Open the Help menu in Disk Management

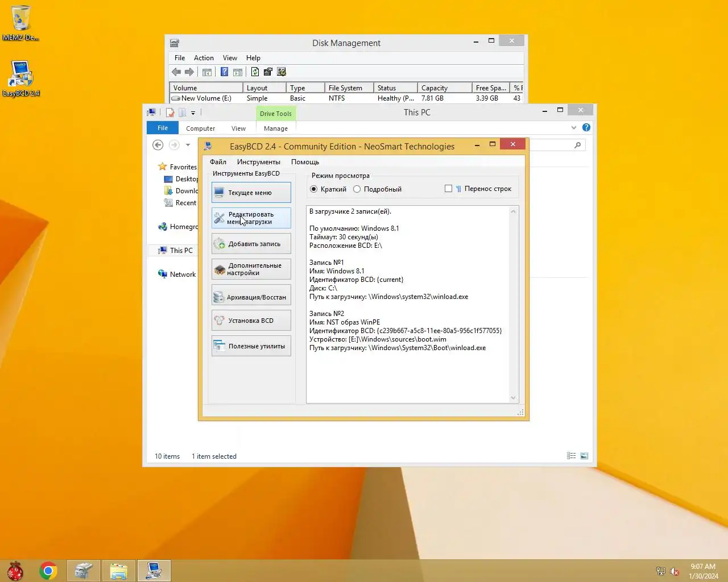(x=253, y=58)
